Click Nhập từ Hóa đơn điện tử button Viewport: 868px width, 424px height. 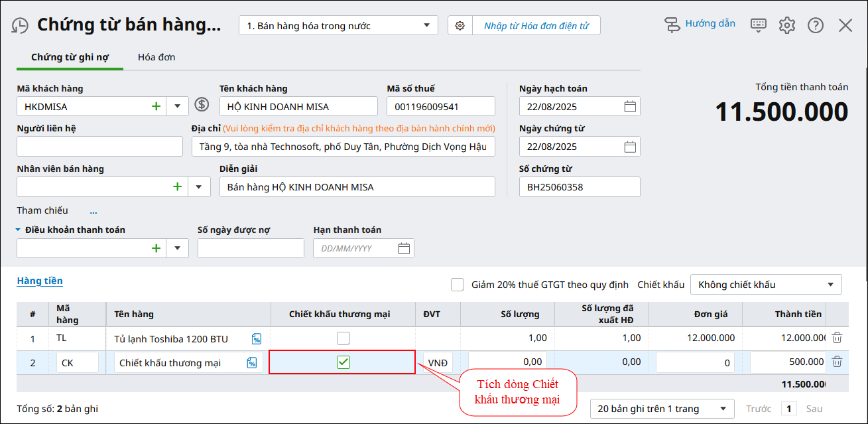[536, 26]
